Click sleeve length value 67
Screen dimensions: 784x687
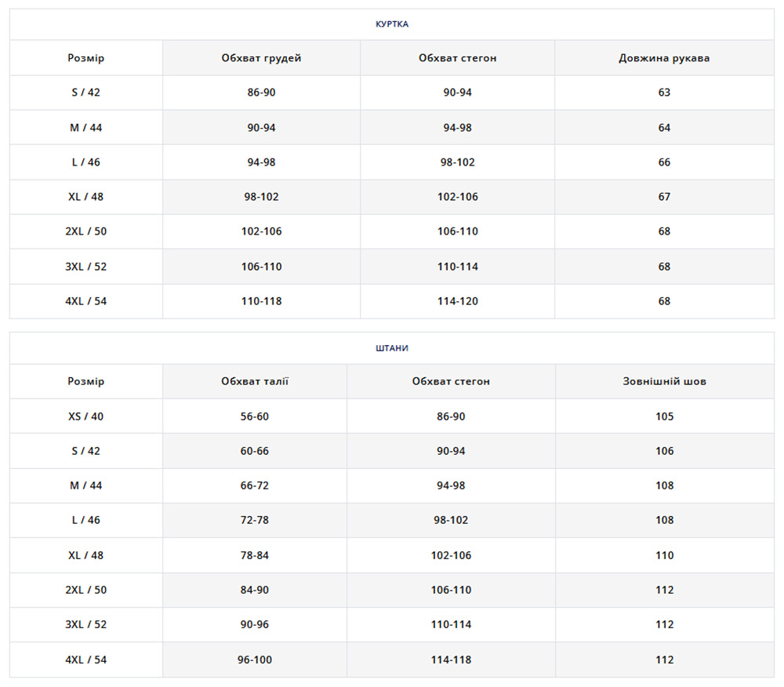664,197
